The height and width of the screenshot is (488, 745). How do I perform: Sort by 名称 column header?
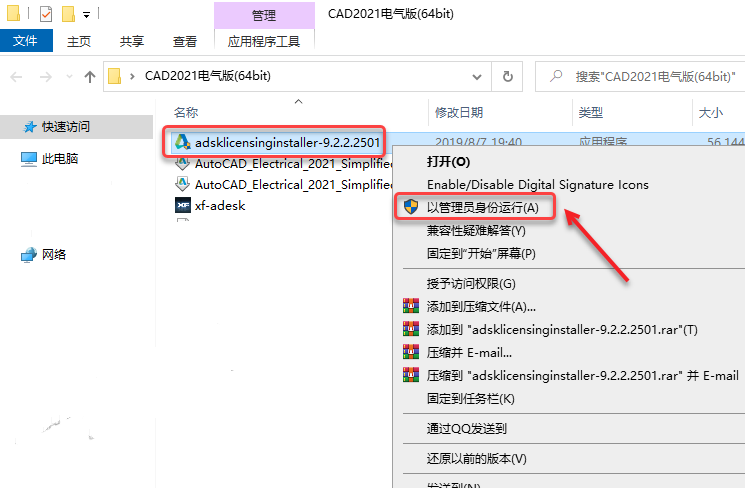click(186, 113)
